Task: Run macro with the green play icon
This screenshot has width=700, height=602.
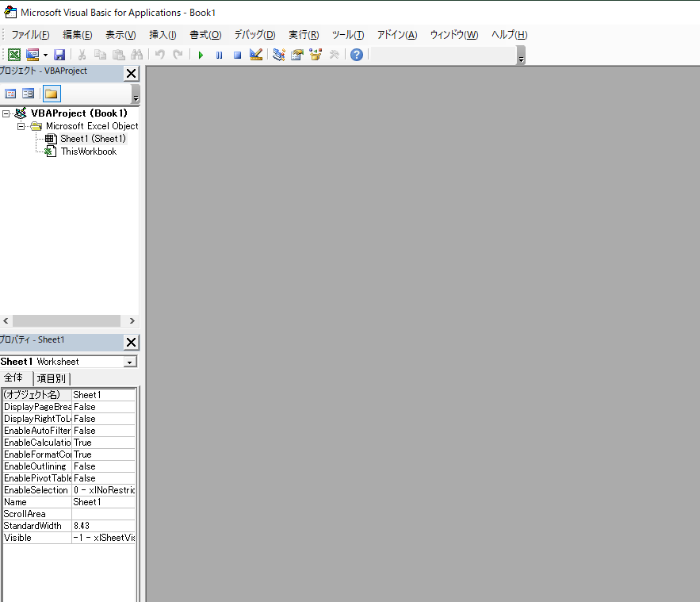Action: click(x=201, y=55)
